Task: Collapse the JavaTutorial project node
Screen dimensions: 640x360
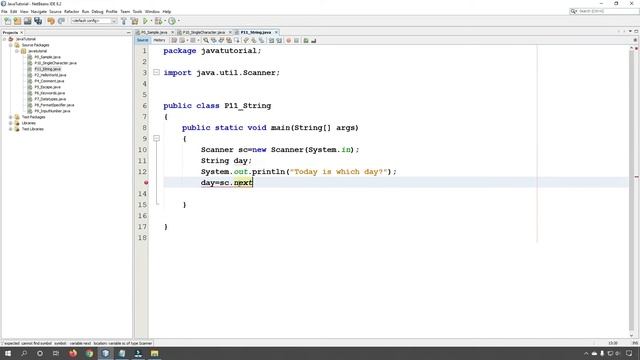Action: click(x=4, y=39)
